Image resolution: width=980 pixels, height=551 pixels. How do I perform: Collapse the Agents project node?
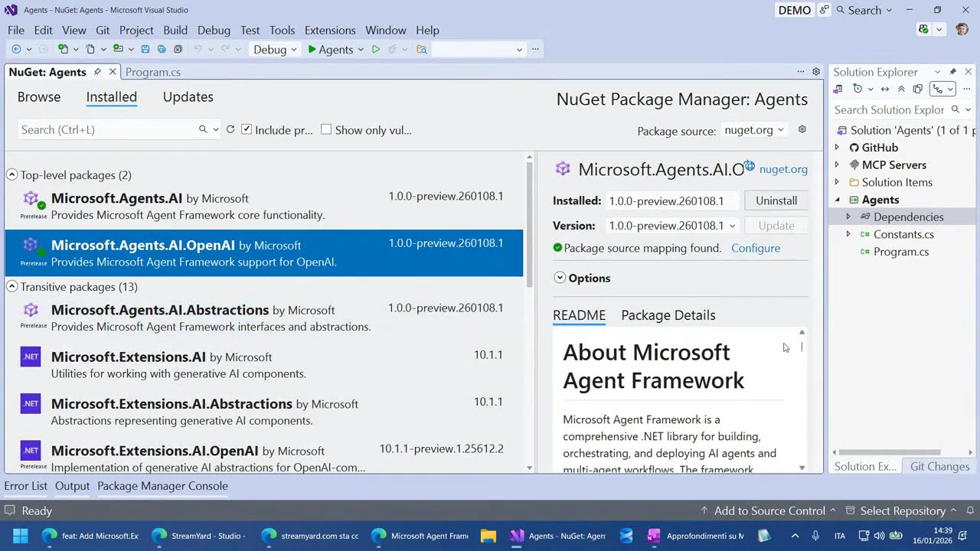pyautogui.click(x=837, y=200)
